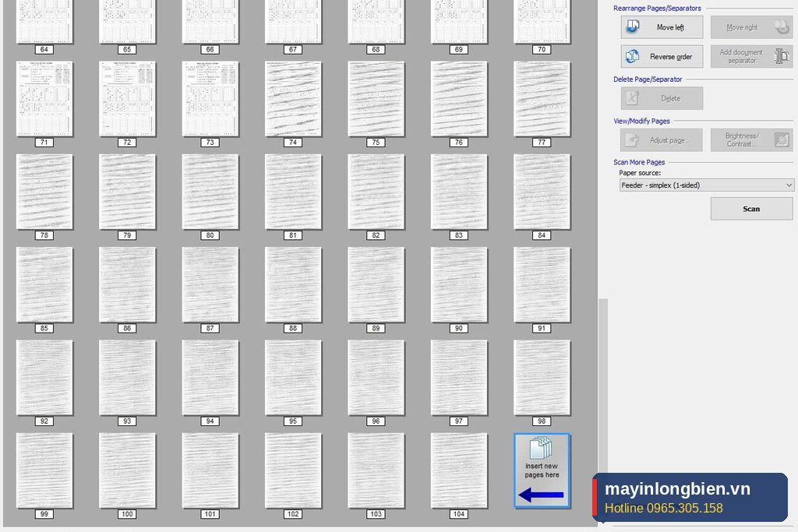Select page thumbnail 72
Image resolution: width=798 pixels, height=532 pixels.
tap(127, 99)
